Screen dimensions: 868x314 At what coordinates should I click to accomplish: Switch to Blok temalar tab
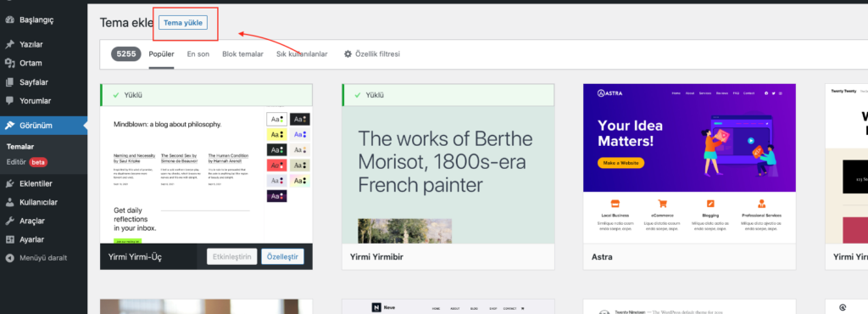coord(242,54)
